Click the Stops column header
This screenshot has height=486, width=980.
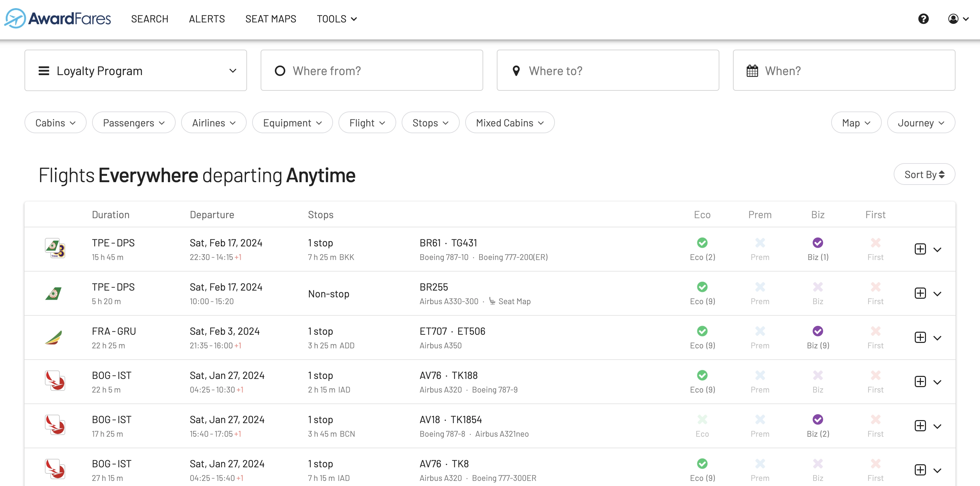(x=320, y=215)
